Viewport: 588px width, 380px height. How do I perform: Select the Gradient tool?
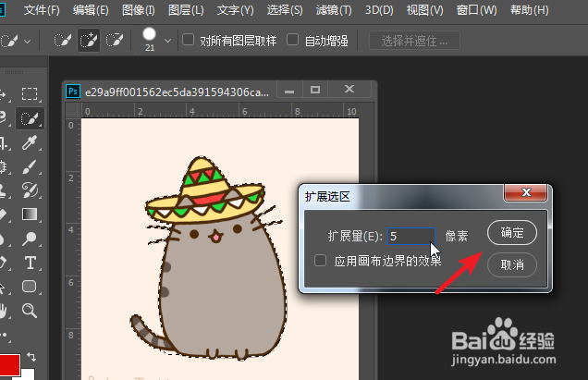pyautogui.click(x=30, y=215)
